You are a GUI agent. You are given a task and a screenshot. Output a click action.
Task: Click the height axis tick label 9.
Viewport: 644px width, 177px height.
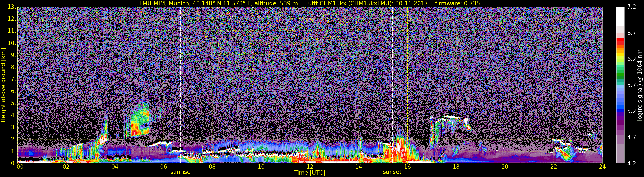[13, 55]
